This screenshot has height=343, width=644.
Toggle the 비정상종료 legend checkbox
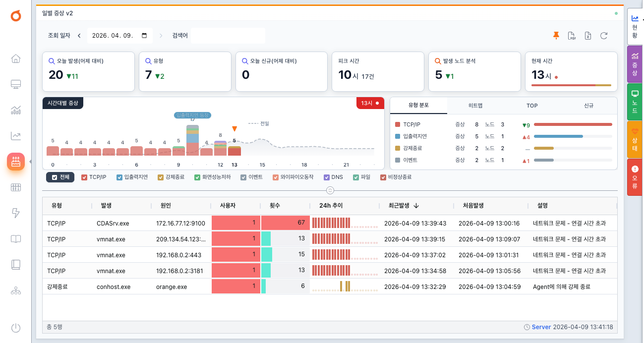(383, 177)
